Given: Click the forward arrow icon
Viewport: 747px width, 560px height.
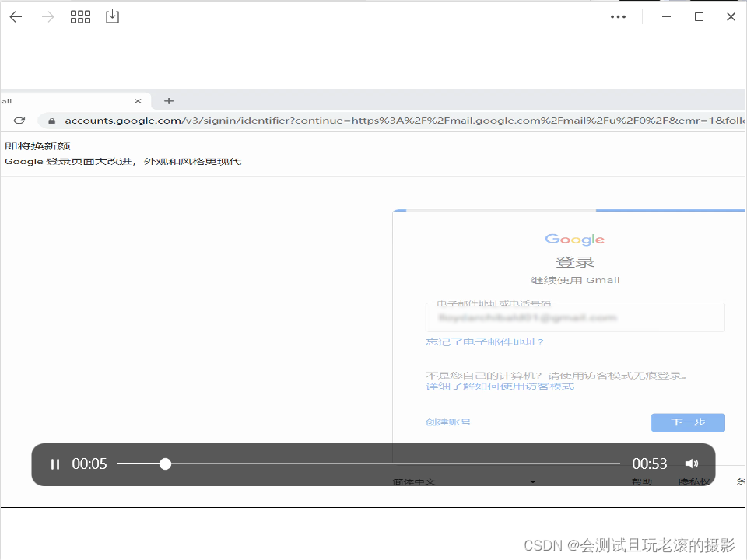Looking at the screenshot, I should [47, 16].
